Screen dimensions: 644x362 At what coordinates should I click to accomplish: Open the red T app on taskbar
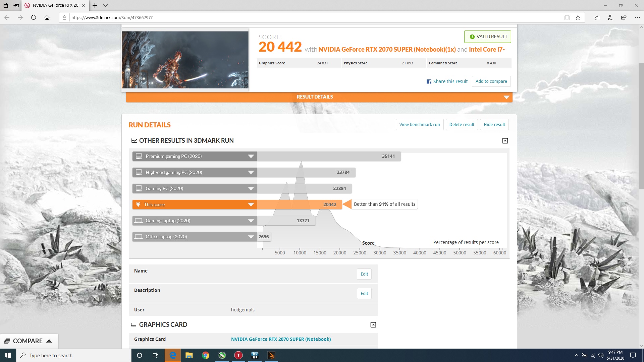[238, 355]
